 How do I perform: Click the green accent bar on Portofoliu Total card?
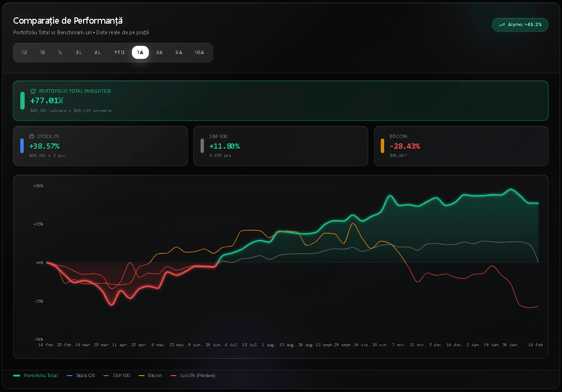coord(22,100)
